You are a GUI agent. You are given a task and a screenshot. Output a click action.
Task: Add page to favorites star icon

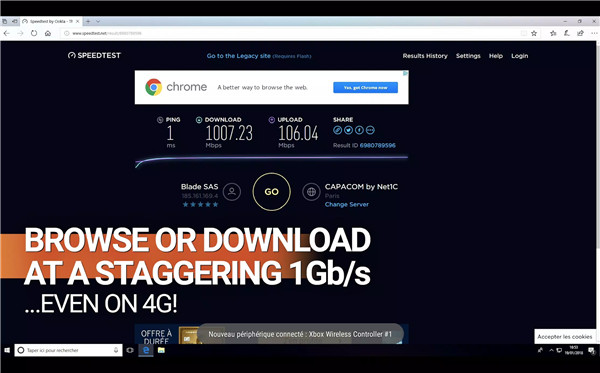534,33
